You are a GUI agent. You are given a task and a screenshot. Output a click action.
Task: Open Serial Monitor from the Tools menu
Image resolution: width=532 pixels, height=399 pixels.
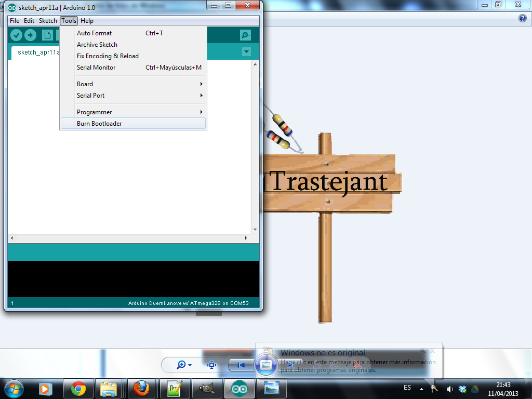[133, 68]
